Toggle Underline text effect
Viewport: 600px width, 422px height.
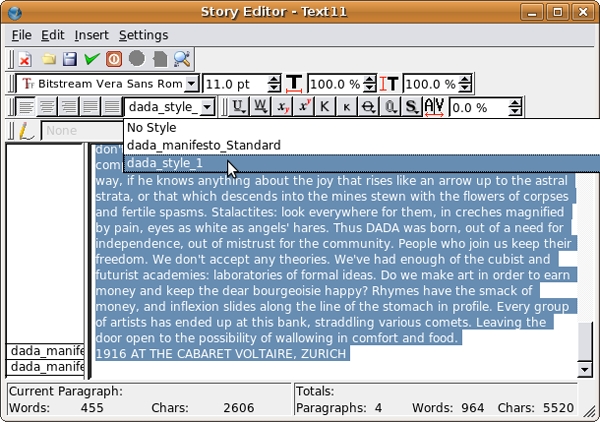click(238, 107)
